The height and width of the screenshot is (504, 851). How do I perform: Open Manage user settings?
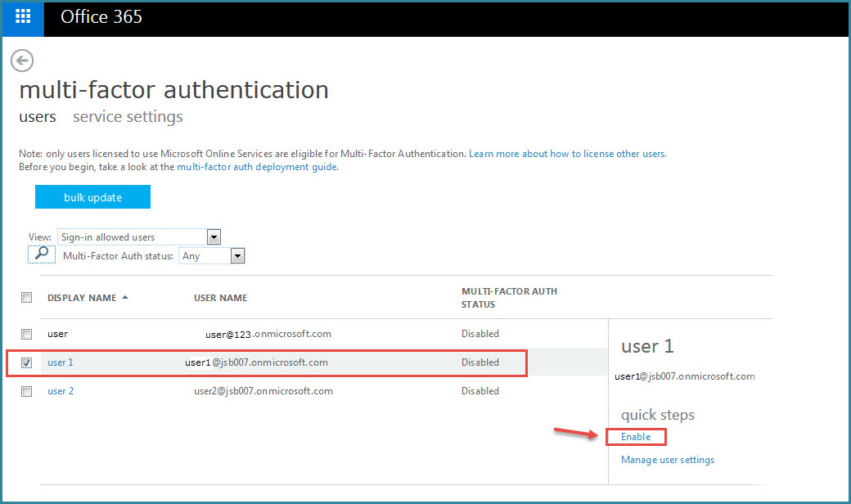pyautogui.click(x=668, y=460)
